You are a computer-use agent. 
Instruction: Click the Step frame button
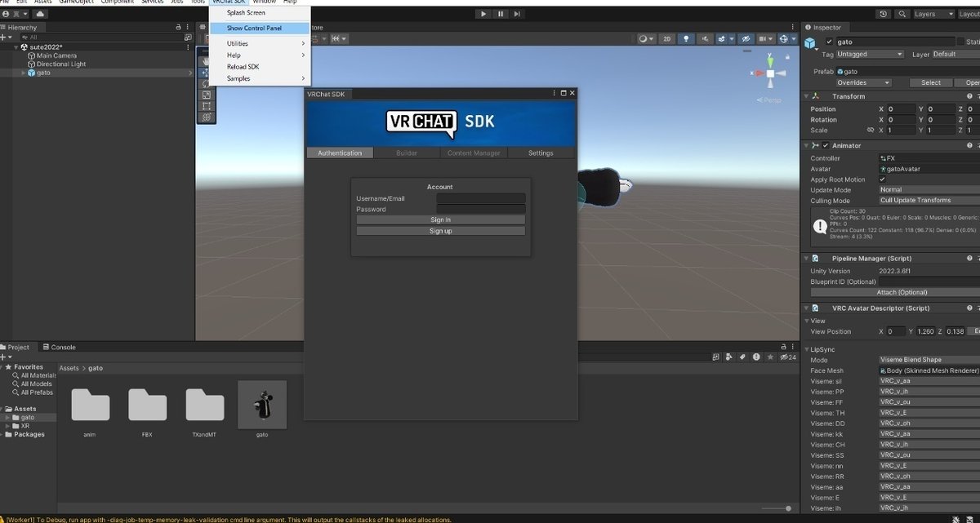point(518,14)
